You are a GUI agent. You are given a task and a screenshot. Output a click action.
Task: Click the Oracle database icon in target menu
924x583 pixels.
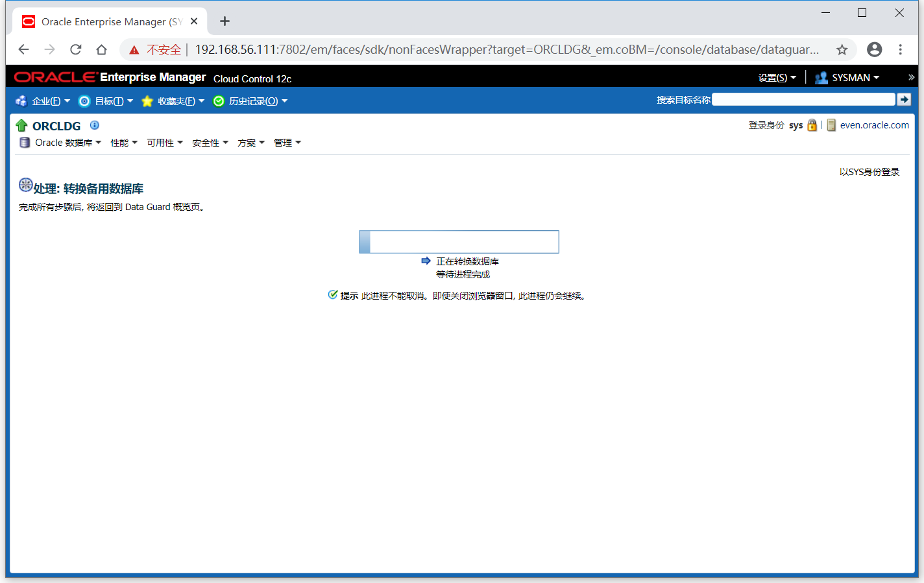coord(25,143)
